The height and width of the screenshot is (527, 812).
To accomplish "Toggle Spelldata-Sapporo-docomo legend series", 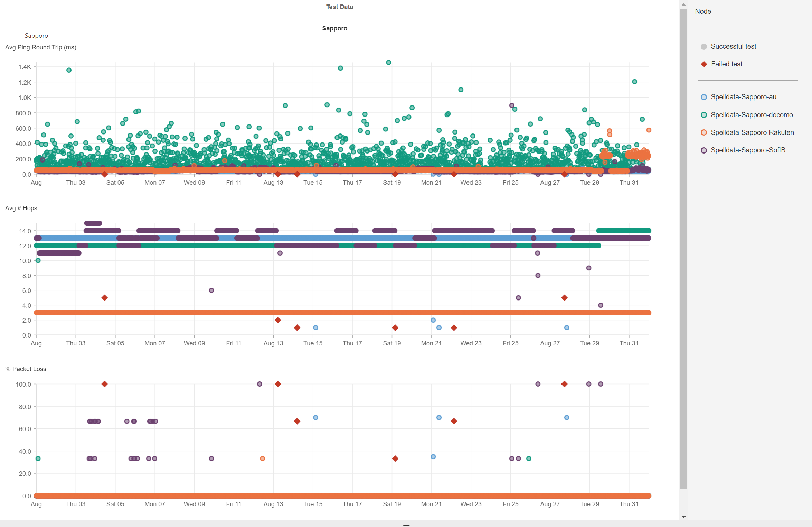I will (751, 115).
